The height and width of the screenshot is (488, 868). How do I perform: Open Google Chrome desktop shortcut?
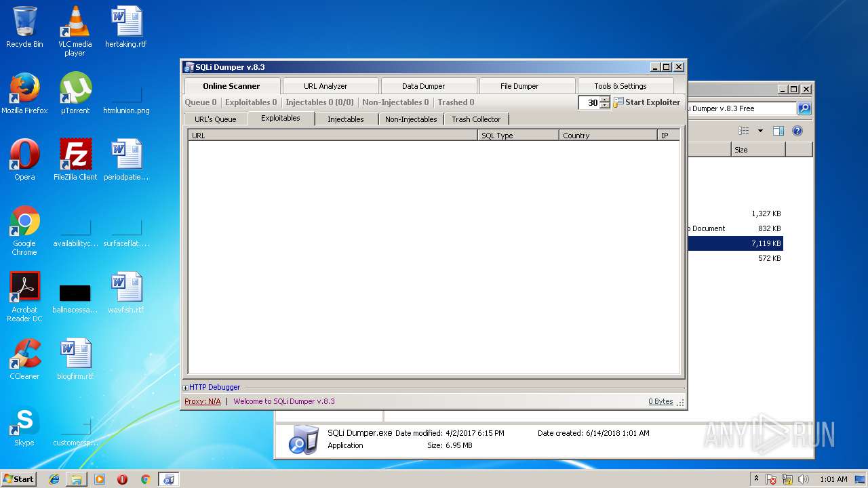(x=24, y=230)
